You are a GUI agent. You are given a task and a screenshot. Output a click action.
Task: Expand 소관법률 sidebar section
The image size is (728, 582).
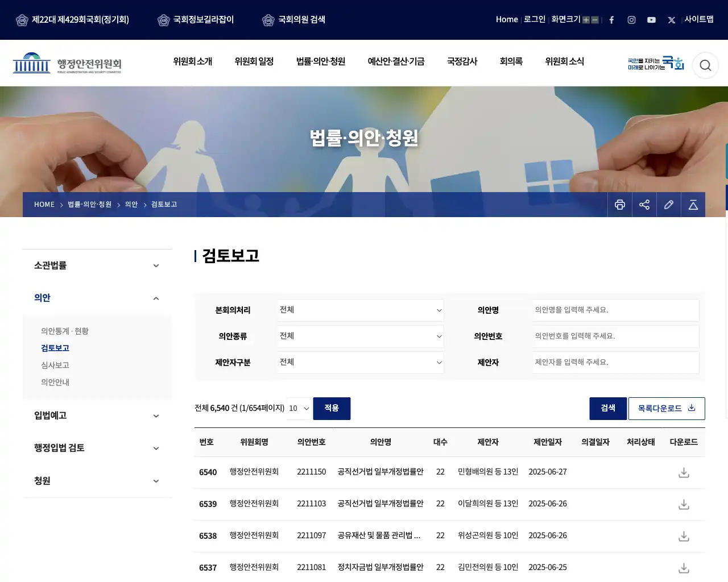[97, 265]
